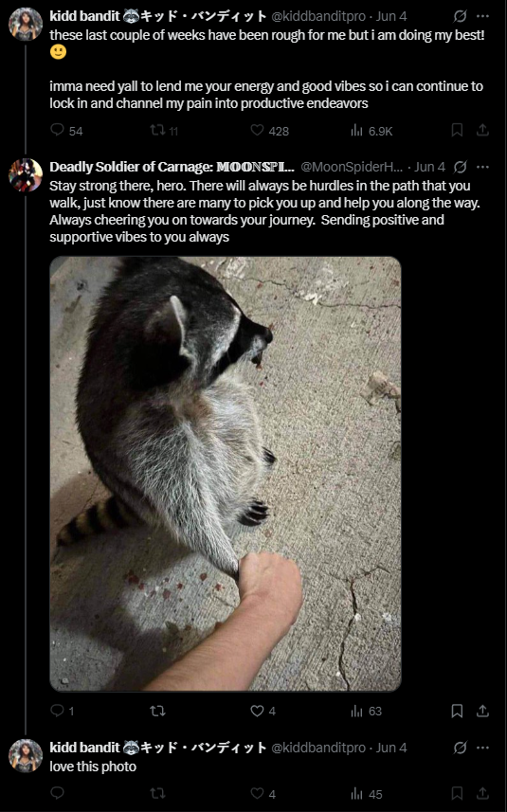Bookmark the first kidd bandit tweet
The image size is (507, 812).
(x=457, y=130)
